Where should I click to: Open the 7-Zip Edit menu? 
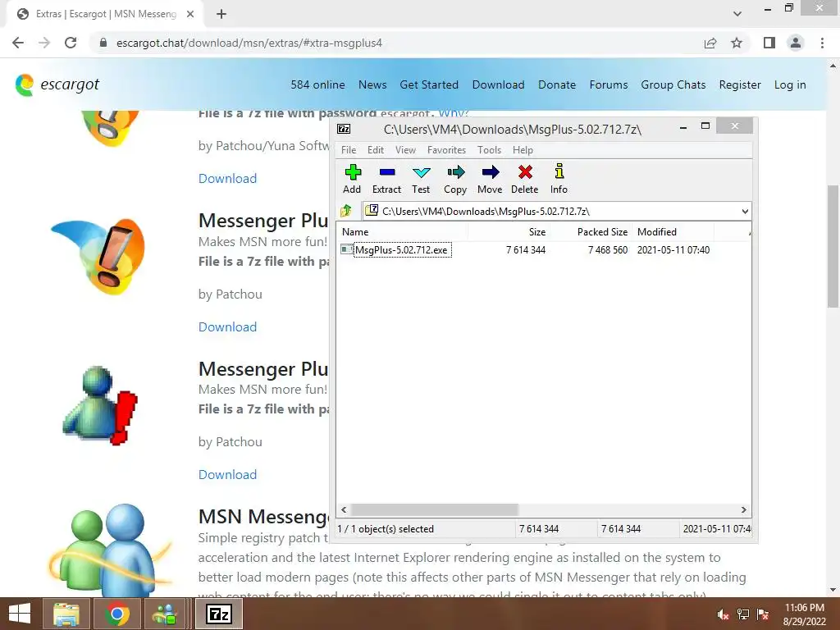click(x=376, y=150)
